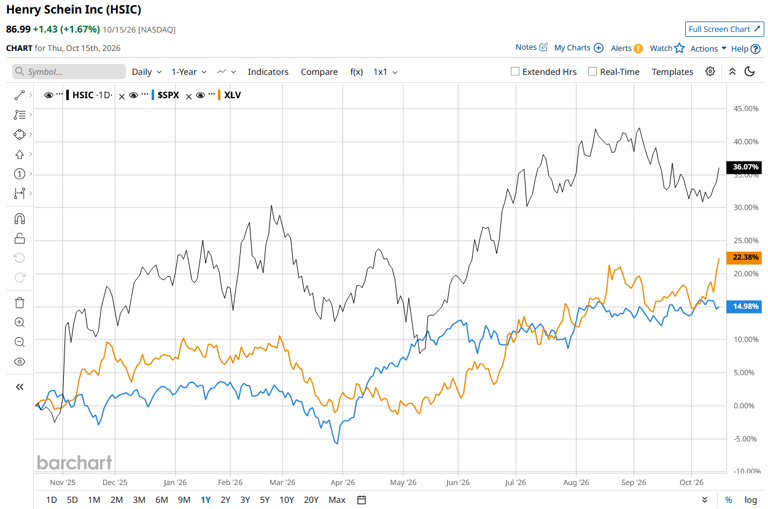Zoom out of the chart

[20, 342]
